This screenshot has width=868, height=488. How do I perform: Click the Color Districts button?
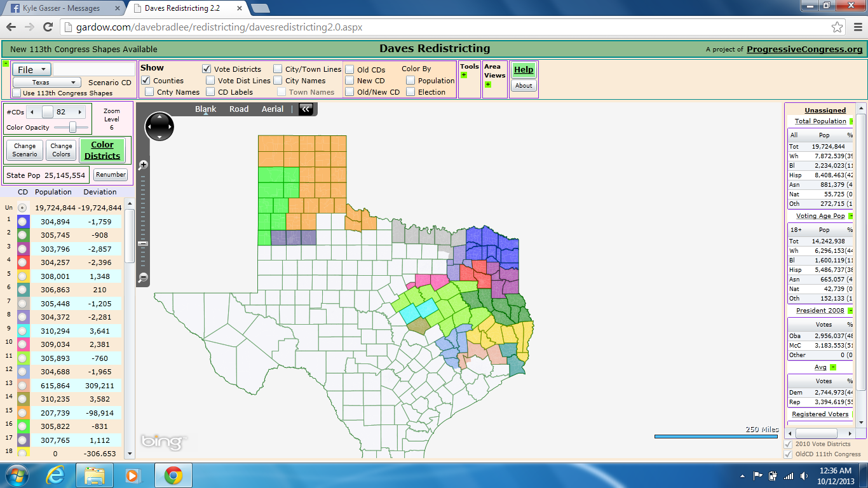click(x=102, y=151)
